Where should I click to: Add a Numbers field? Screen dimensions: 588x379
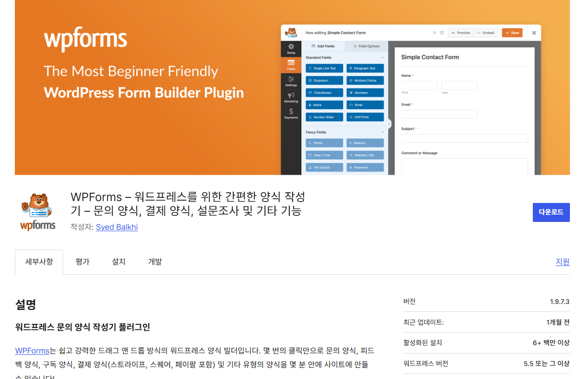(x=365, y=93)
